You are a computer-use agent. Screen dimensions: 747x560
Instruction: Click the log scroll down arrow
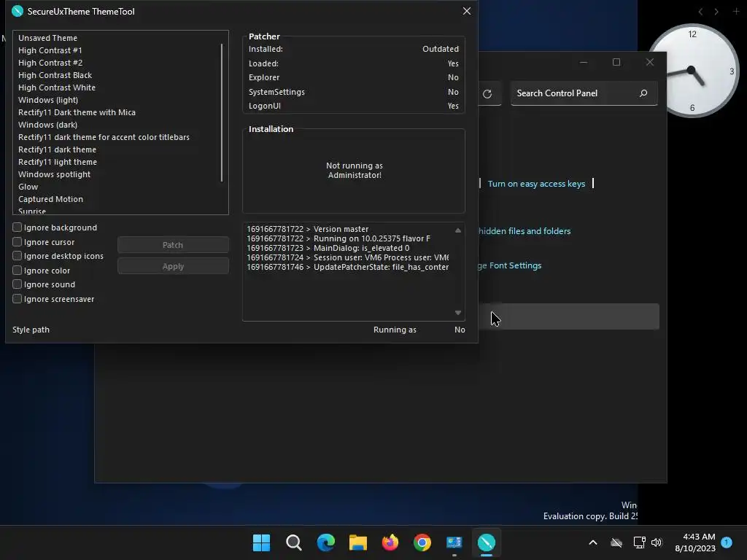tap(458, 313)
